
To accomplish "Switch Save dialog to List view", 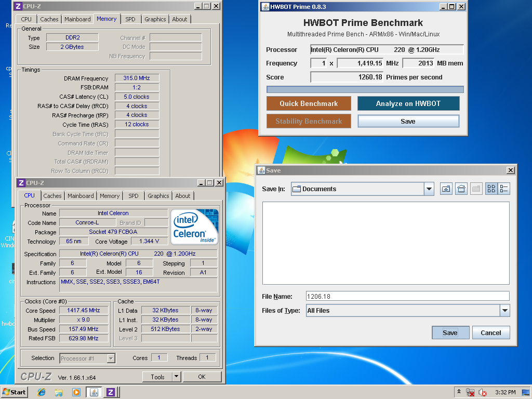I will tap(491, 189).
